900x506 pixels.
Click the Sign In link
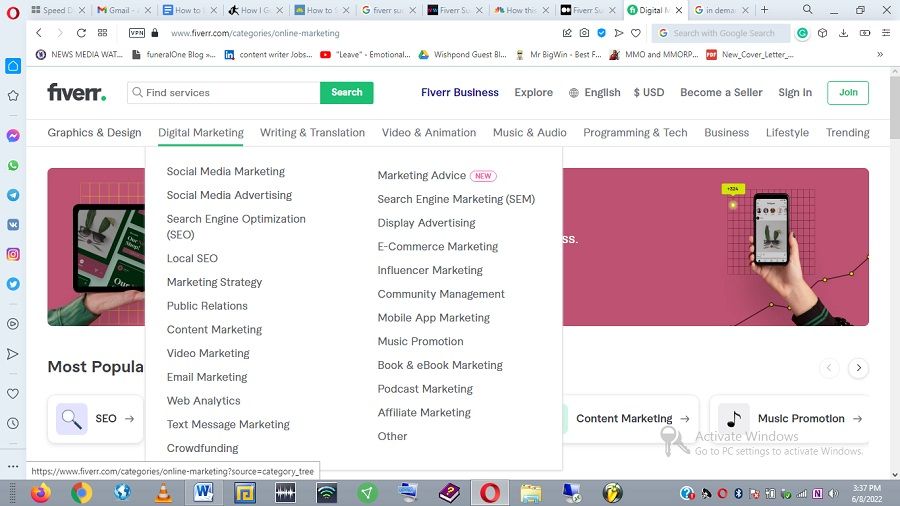(795, 92)
